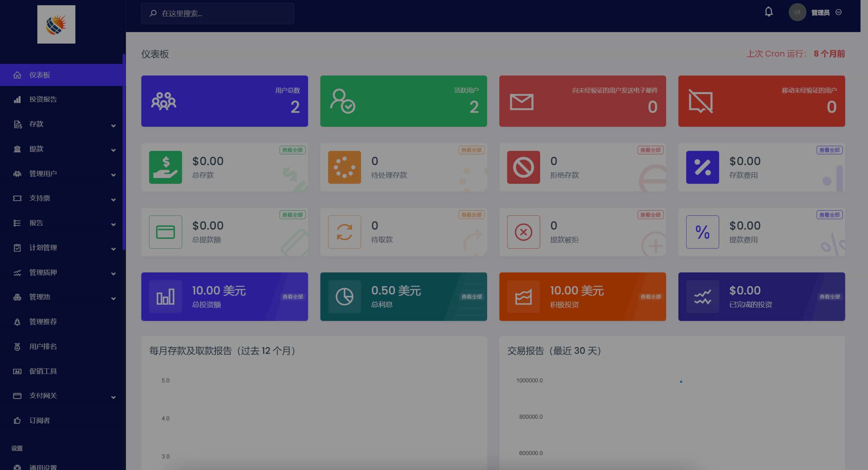The image size is (868, 470).
Task: Click the 订阅者 thumbs-up icon
Action: [17, 420]
